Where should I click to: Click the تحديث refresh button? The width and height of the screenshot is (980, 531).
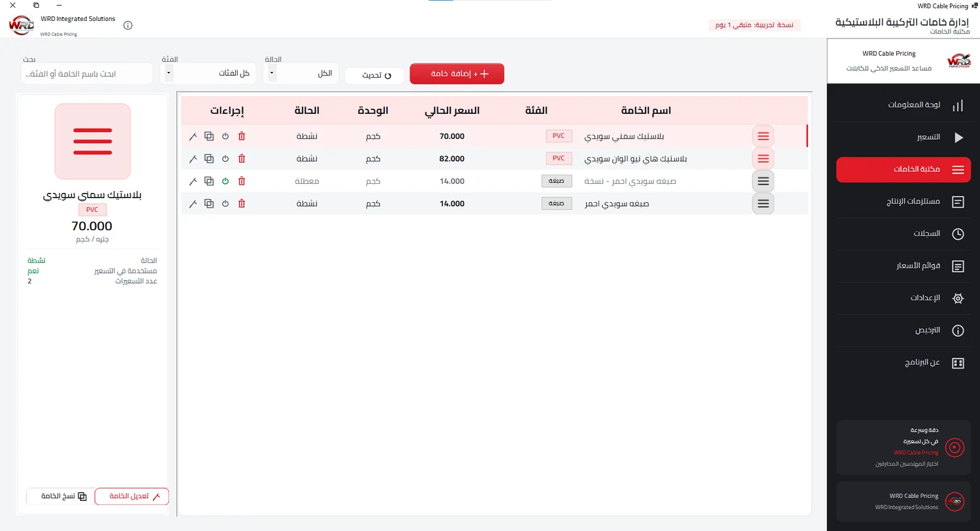point(374,75)
